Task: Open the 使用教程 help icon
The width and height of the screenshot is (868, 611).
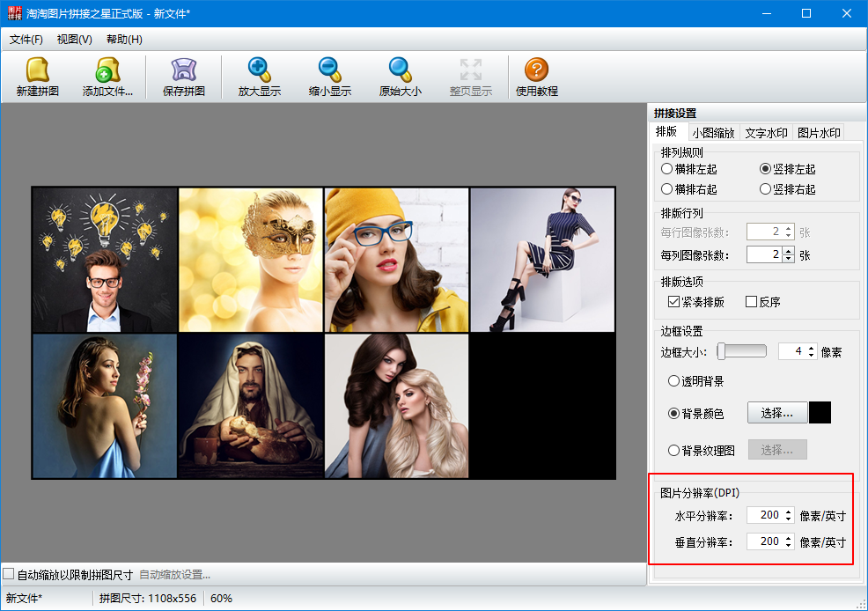Action: coord(536,77)
